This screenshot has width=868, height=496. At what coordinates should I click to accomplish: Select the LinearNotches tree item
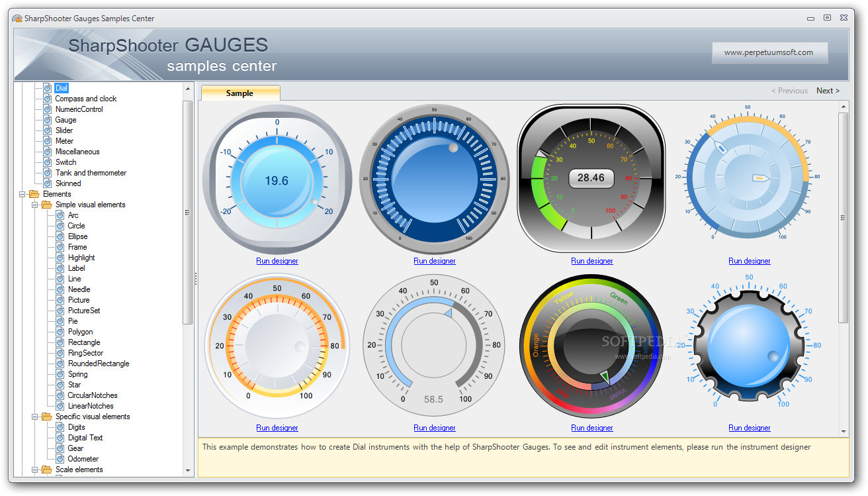(91, 406)
